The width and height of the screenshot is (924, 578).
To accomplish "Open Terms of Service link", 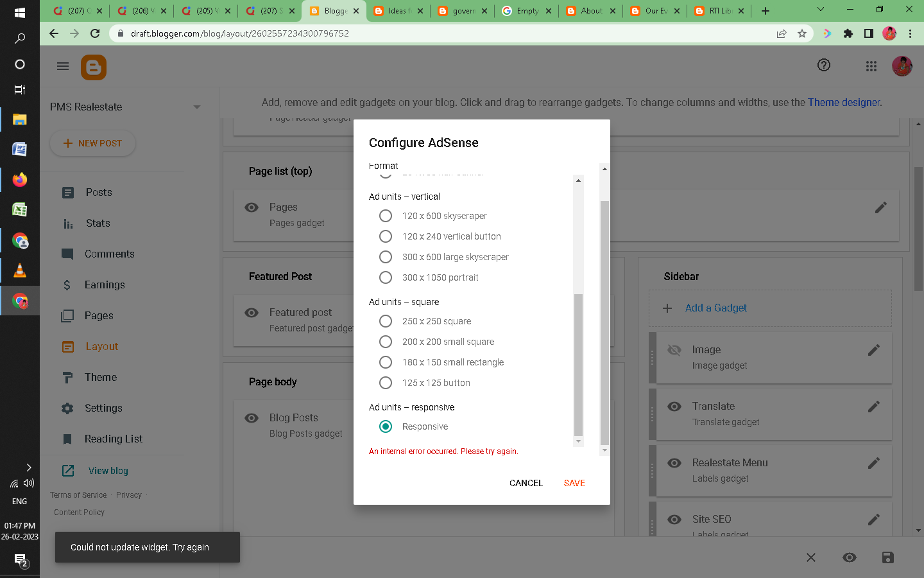I will (x=78, y=495).
